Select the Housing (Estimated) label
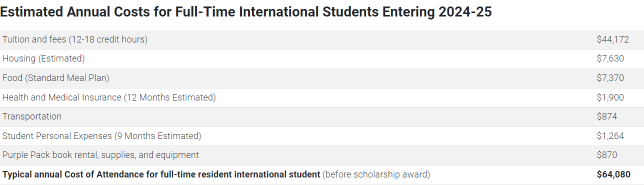 click(x=43, y=58)
